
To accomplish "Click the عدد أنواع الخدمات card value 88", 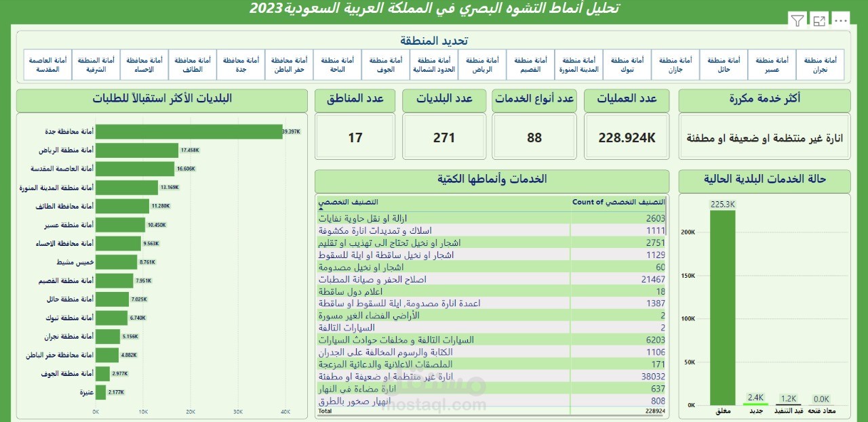I will pos(534,138).
